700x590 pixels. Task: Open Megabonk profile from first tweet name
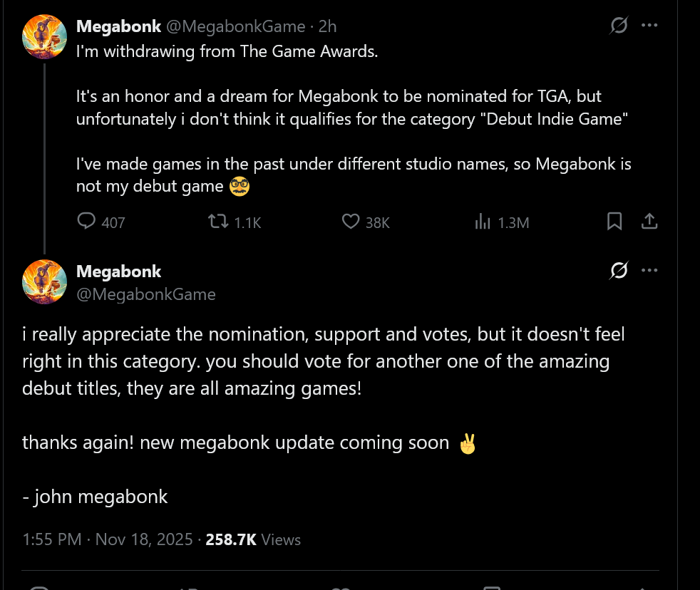coord(118,26)
